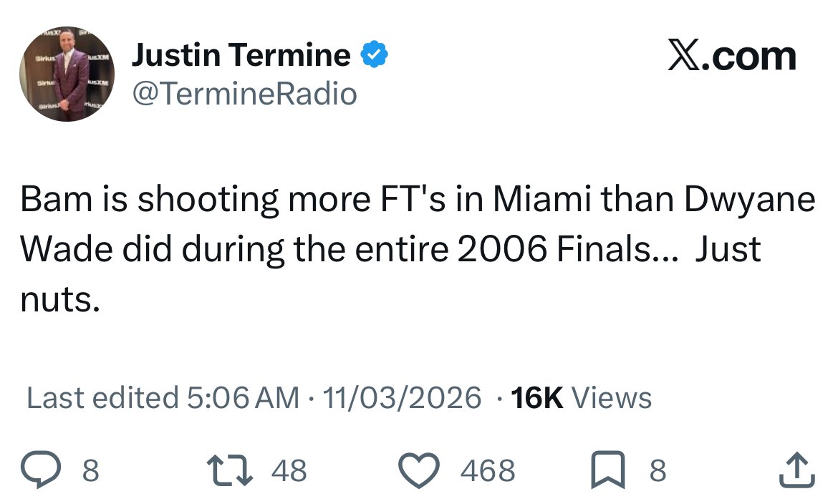Click the reply count next to the bubble

(90, 471)
